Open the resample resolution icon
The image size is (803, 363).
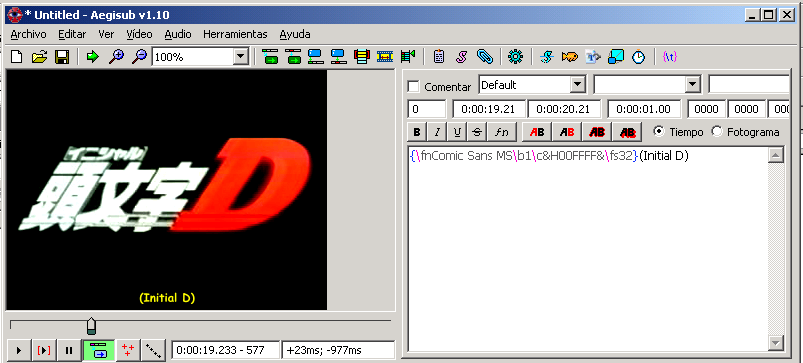pyautogui.click(x=616, y=57)
